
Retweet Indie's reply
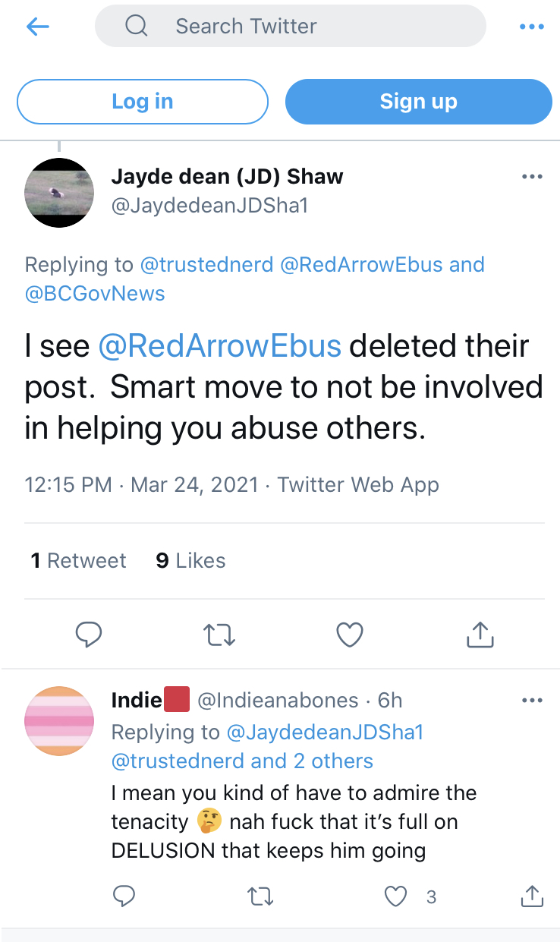(261, 897)
